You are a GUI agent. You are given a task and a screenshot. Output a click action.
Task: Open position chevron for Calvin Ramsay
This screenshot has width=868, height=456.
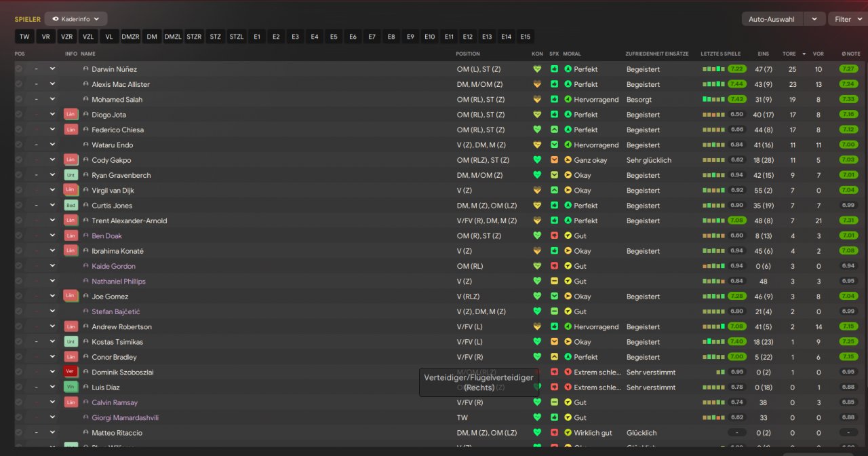coord(52,402)
